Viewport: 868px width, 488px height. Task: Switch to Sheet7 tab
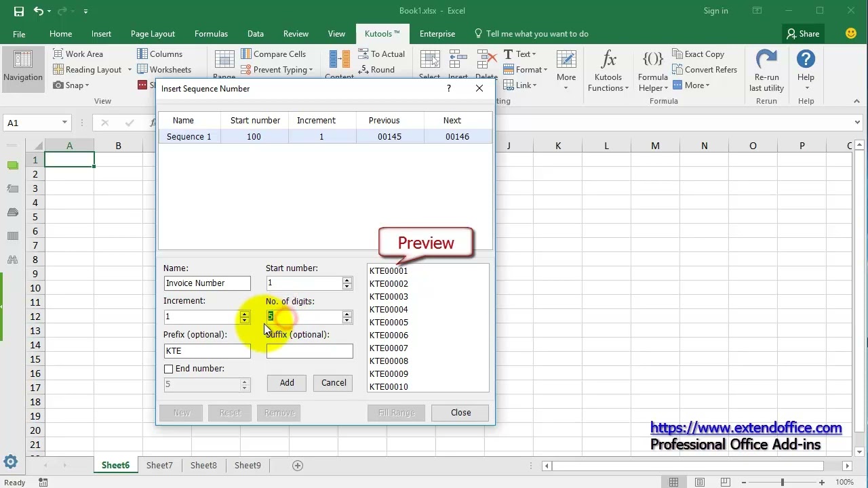pyautogui.click(x=159, y=466)
